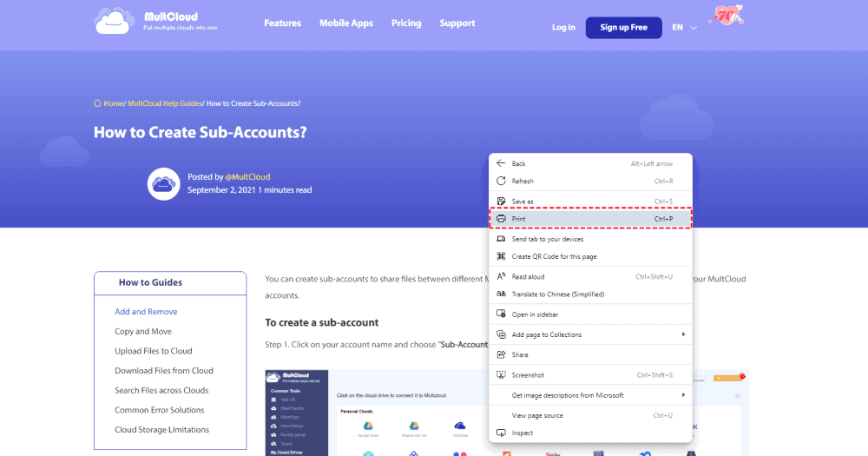
Task: Open Search Files across Clouds guide
Action: (161, 390)
